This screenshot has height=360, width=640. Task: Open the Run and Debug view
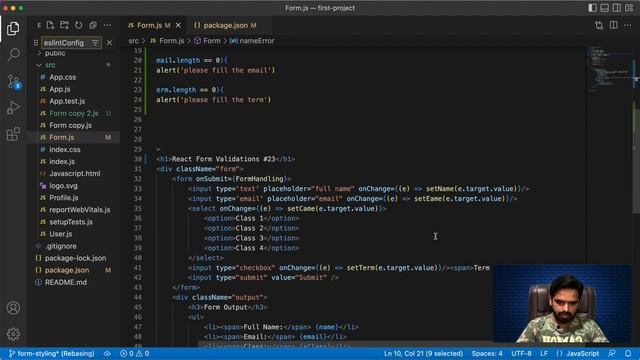click(x=13, y=108)
